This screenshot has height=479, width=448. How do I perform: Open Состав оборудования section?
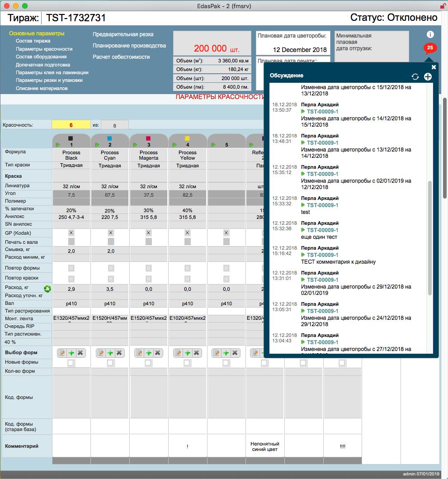(41, 57)
